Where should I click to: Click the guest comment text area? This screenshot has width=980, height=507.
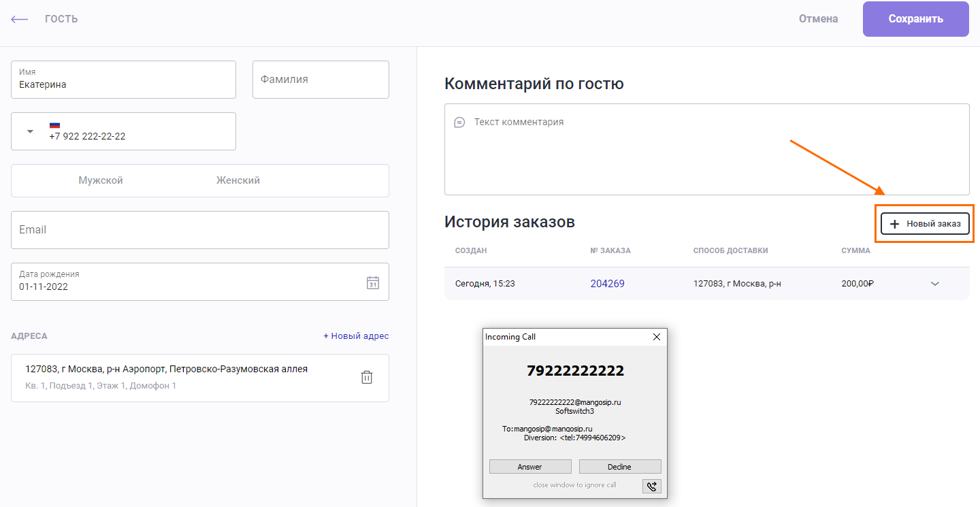[x=707, y=150]
